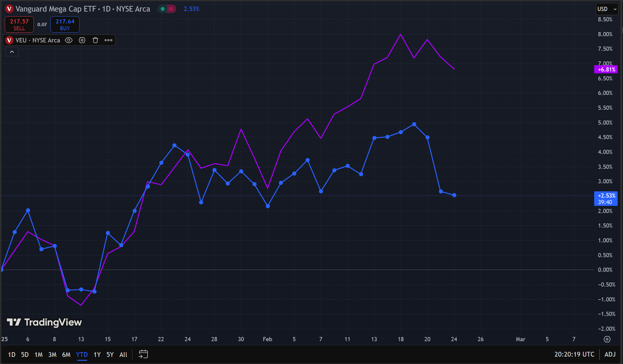
Task: Select the 1M time range
Action: [39, 355]
